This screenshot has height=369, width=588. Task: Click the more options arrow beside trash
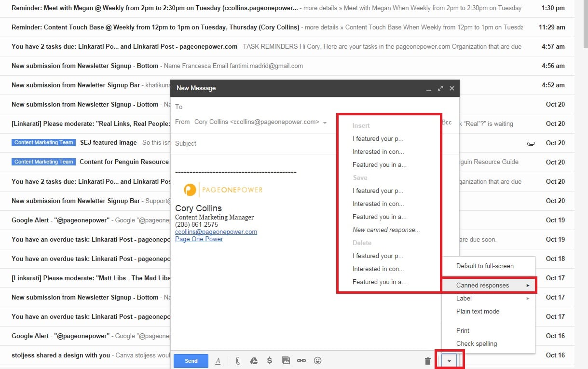[449, 361]
